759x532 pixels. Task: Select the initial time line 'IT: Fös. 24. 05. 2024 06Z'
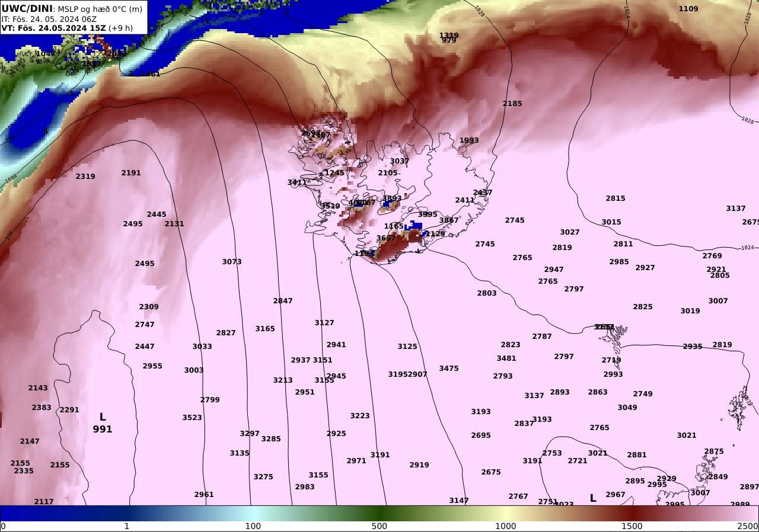[49, 18]
